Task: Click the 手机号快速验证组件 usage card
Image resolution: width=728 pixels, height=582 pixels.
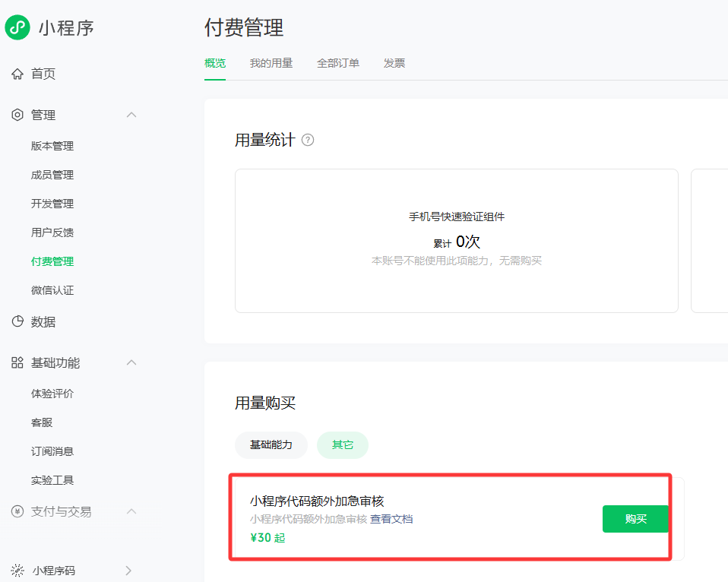Action: [x=457, y=240]
